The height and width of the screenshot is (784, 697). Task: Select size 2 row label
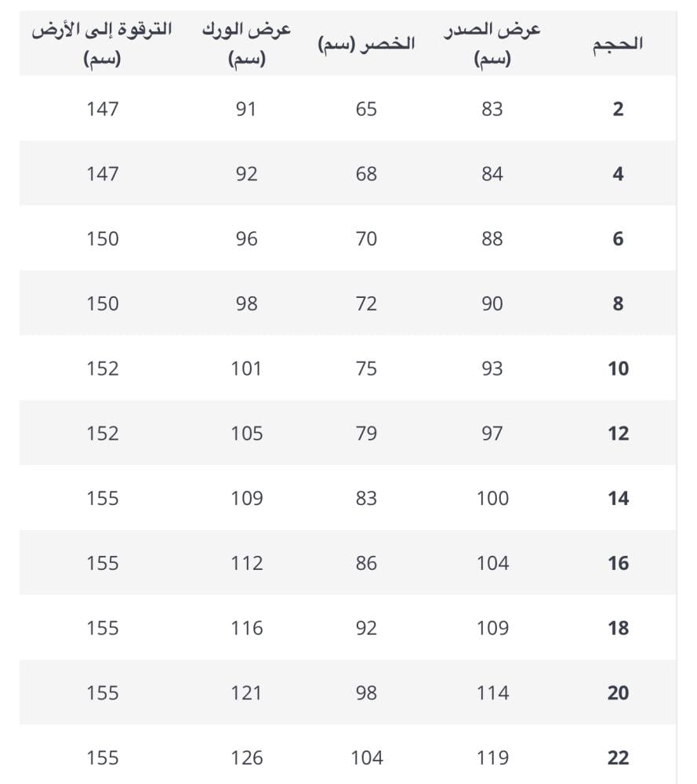[x=618, y=109]
